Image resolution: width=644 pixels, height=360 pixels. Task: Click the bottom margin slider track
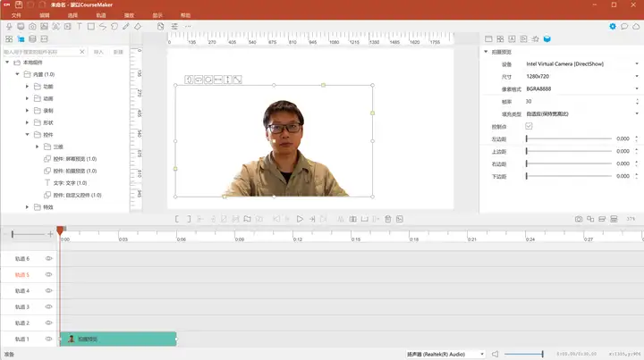point(569,176)
